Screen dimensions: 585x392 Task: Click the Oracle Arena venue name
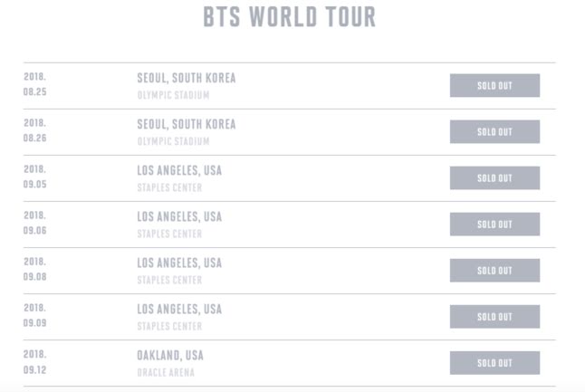coord(166,372)
